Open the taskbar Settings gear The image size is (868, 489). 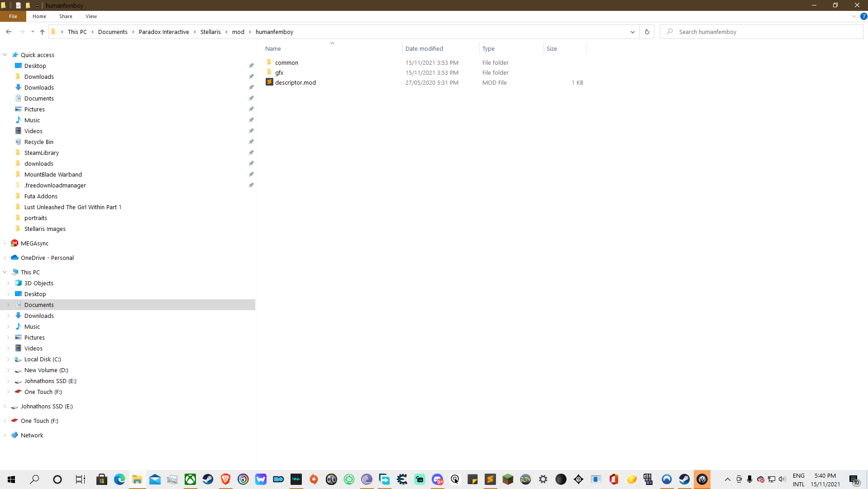(543, 479)
